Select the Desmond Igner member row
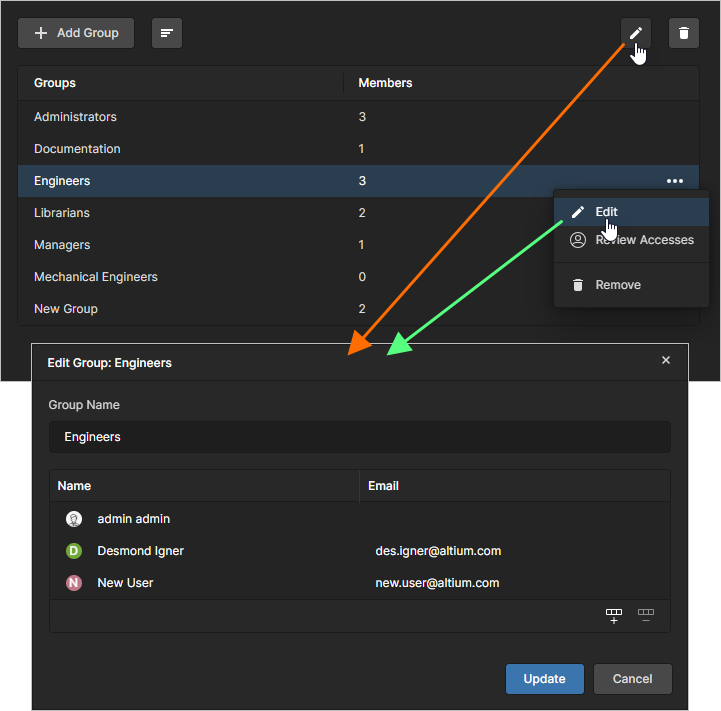 click(x=360, y=551)
